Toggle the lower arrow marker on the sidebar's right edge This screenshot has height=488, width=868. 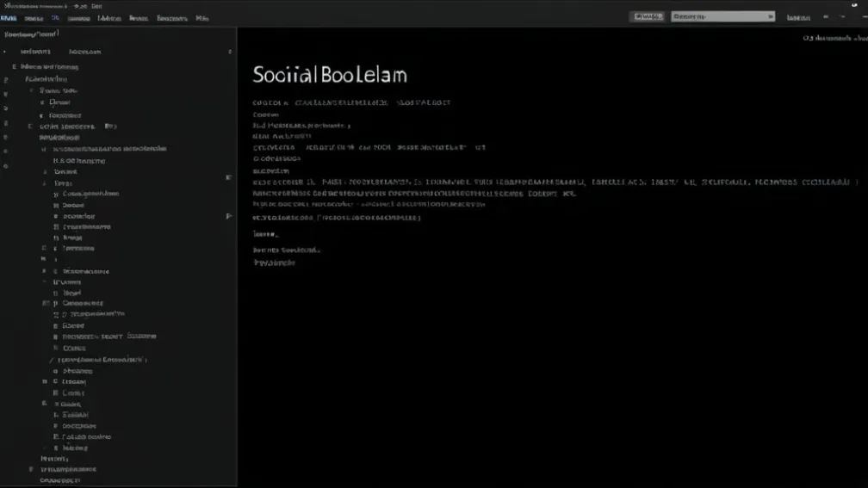pos(228,216)
